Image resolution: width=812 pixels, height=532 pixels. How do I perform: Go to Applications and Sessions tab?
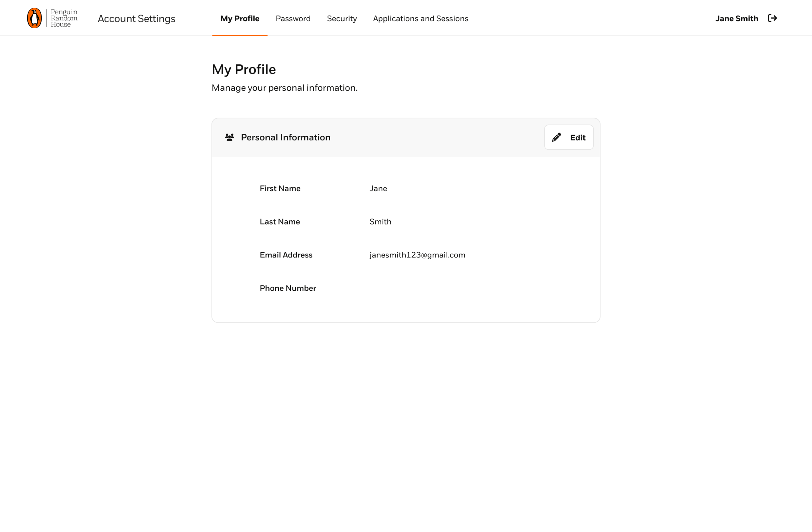click(420, 18)
